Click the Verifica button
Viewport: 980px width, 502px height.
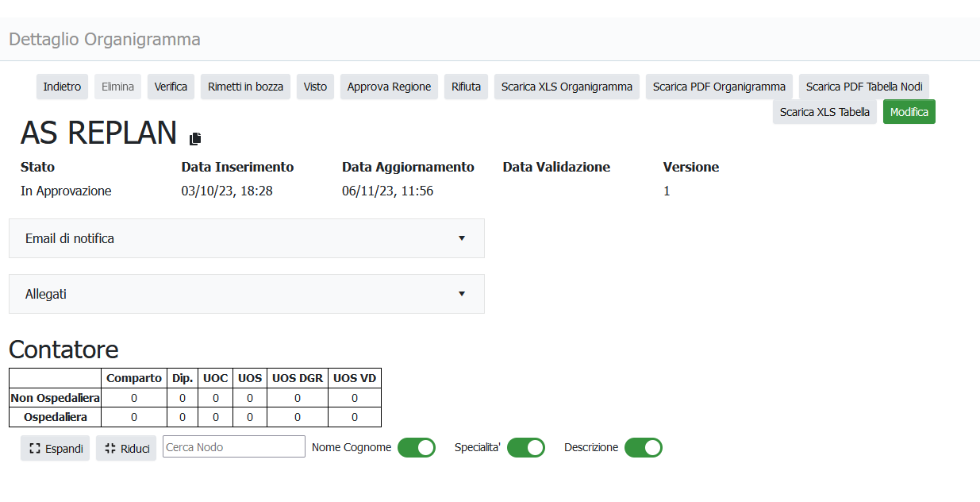[x=171, y=87]
